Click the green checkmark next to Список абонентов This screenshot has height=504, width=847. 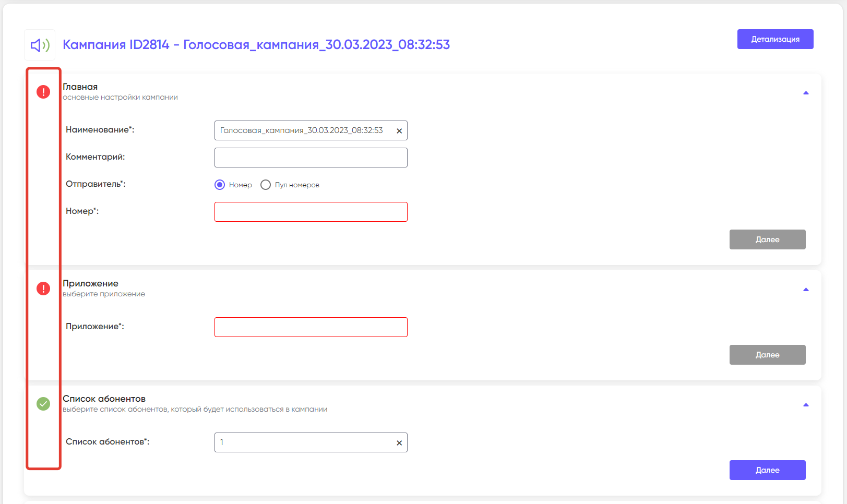[x=43, y=404]
